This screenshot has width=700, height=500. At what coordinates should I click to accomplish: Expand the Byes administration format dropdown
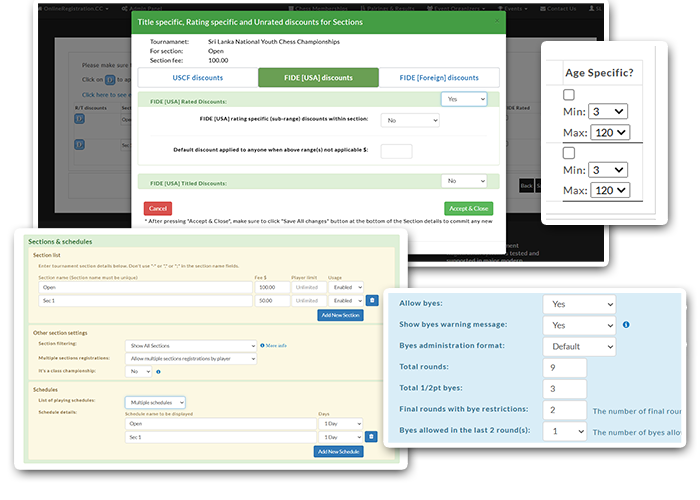[579, 347]
